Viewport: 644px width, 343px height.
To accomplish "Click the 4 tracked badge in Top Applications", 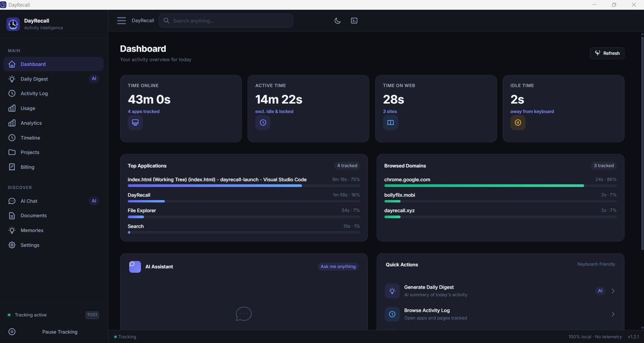I will (x=347, y=165).
